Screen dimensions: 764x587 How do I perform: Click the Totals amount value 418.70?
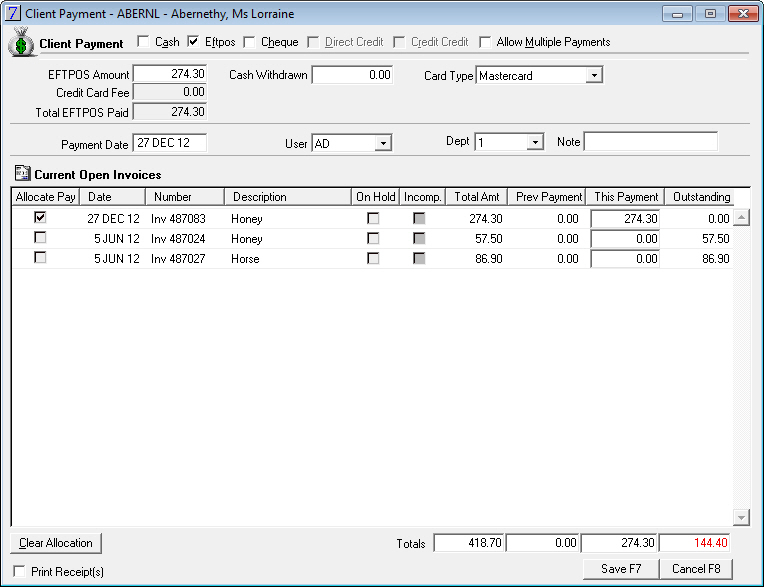click(x=469, y=543)
